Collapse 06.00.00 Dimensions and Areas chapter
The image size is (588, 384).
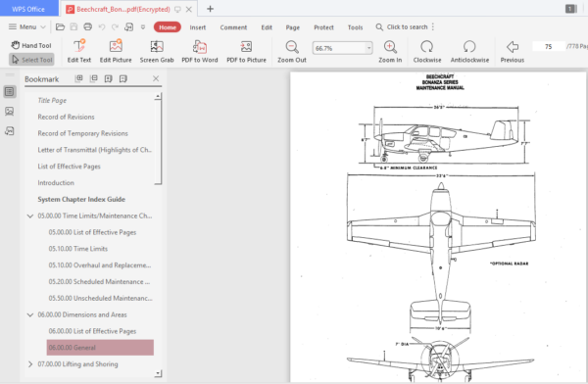30,315
